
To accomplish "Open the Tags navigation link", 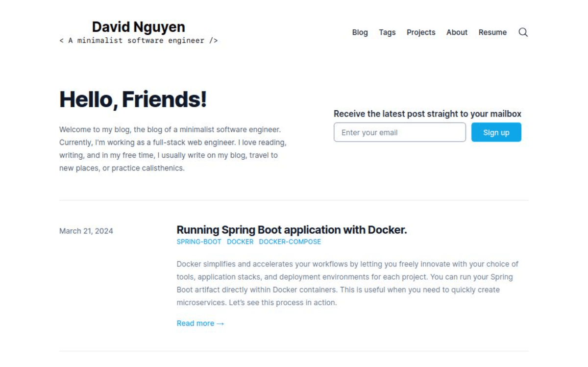I will click(x=387, y=32).
